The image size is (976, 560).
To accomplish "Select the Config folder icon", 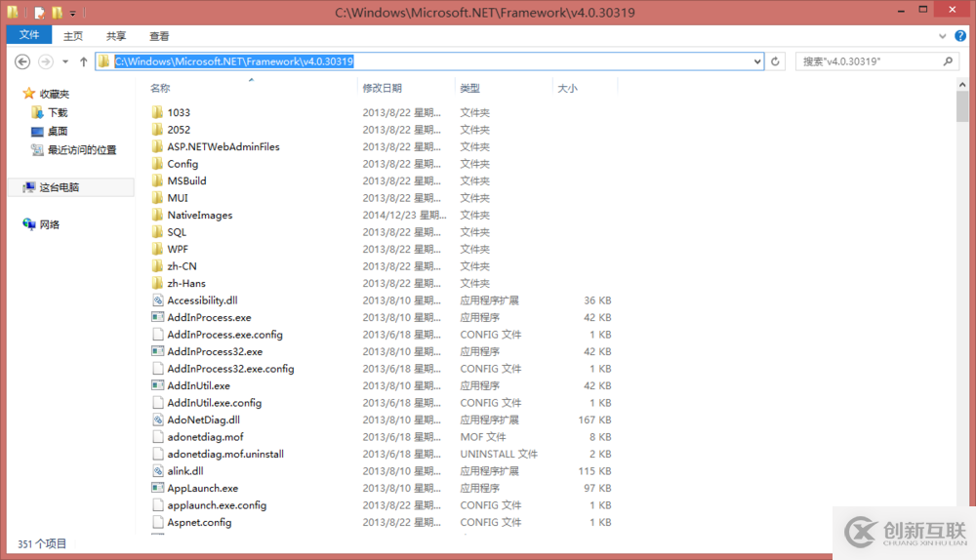I will pyautogui.click(x=157, y=164).
